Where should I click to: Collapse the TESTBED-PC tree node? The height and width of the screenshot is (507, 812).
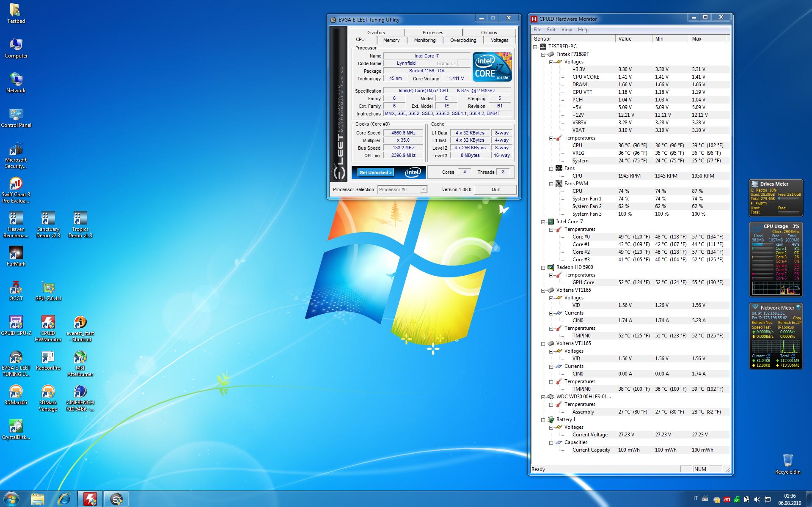click(535, 47)
